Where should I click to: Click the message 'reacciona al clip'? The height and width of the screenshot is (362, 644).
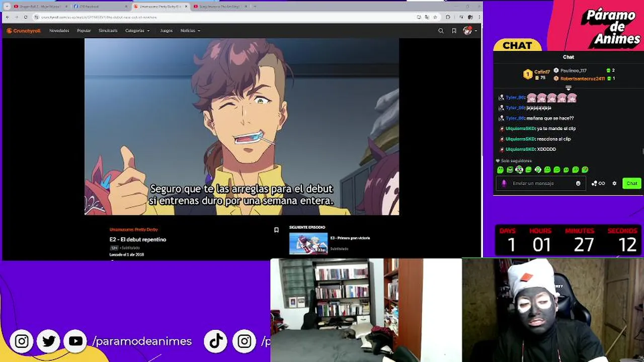pyautogui.click(x=553, y=139)
